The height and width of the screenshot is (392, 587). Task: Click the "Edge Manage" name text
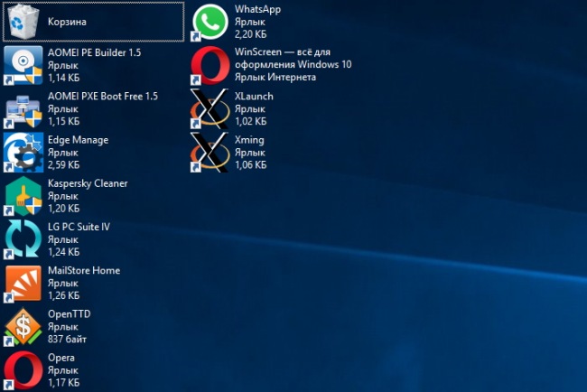click(79, 140)
